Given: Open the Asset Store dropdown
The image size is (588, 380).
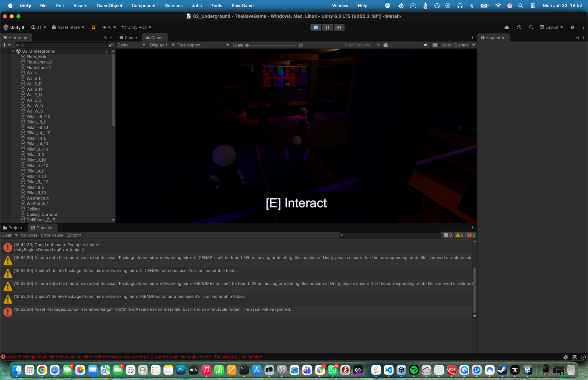Looking at the screenshot, I should [x=68, y=27].
